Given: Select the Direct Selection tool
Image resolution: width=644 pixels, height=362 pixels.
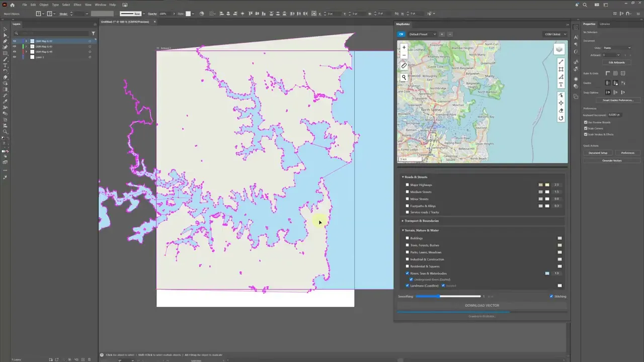Looking at the screenshot, I should pyautogui.click(x=5, y=35).
